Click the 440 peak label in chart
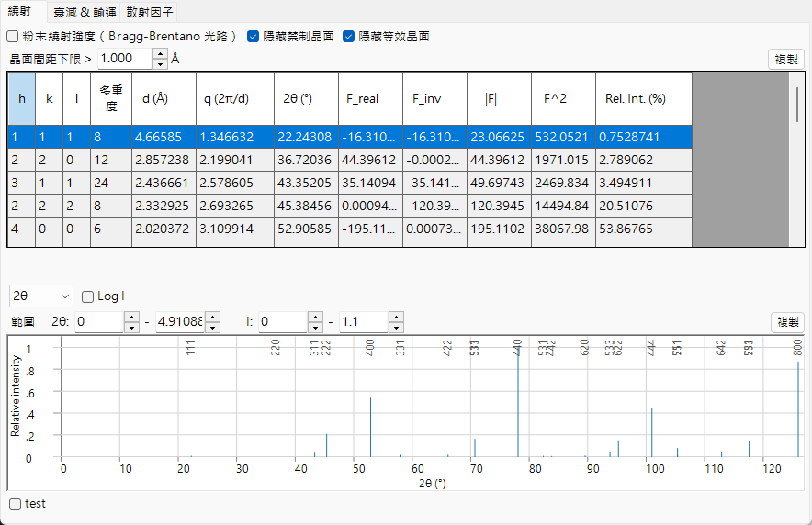Screen dimensions: 812x525 pyautogui.click(x=517, y=348)
